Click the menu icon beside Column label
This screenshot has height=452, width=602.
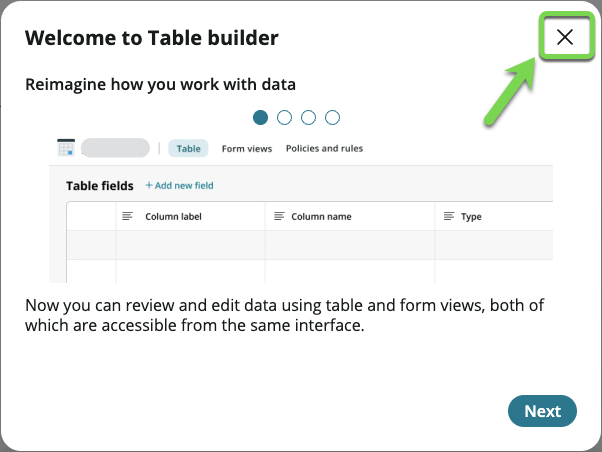point(127,216)
